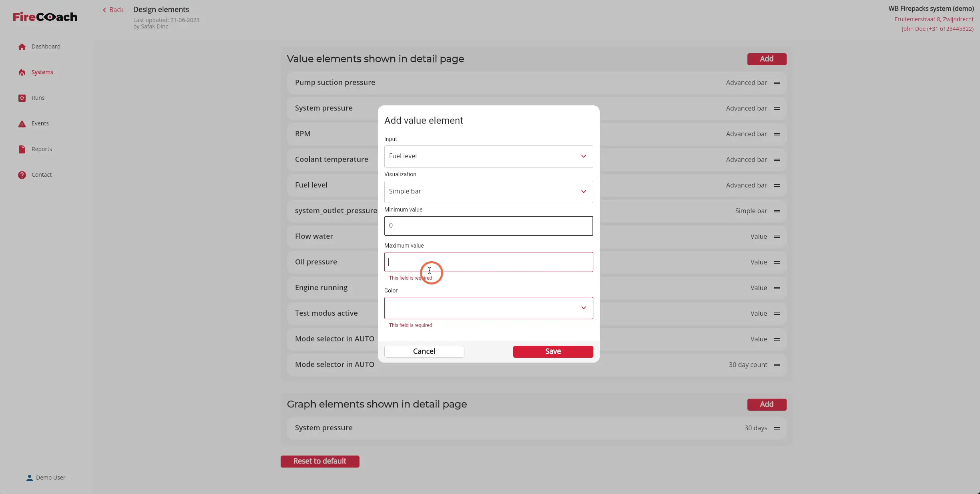
Task: Click the Events warning triangle icon
Action: (x=22, y=124)
